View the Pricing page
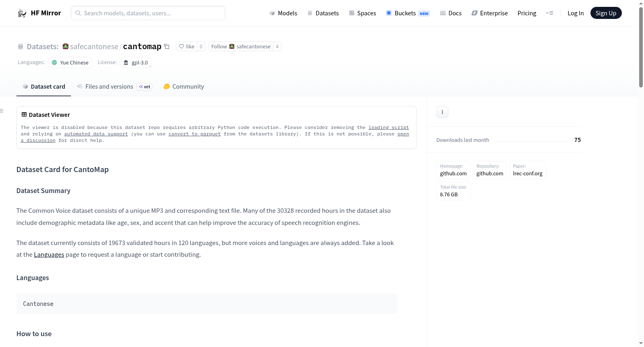 click(527, 13)
